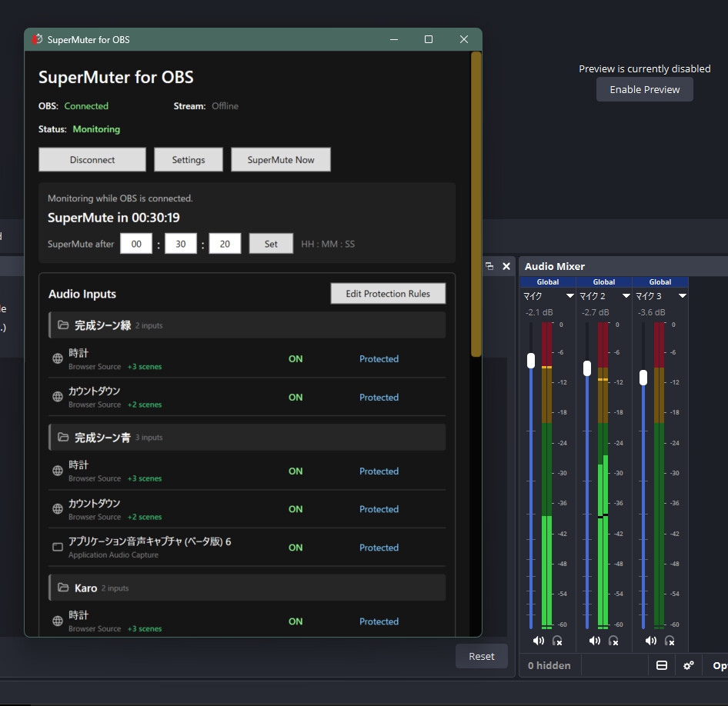Focus the seconds input field
This screenshot has height=706, width=728.
point(225,244)
